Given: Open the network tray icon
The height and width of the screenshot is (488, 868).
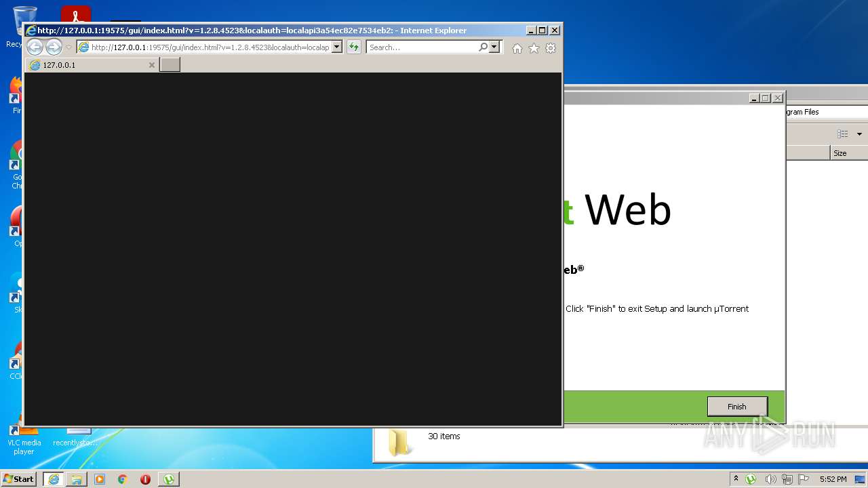Looking at the screenshot, I should click(787, 479).
